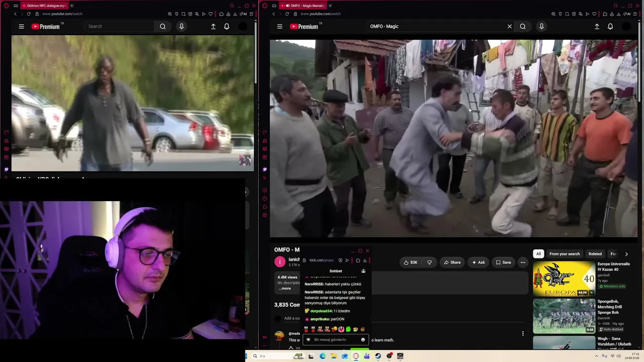Expand video description with '...more'
The height and width of the screenshot is (362, 644).
coord(285,288)
